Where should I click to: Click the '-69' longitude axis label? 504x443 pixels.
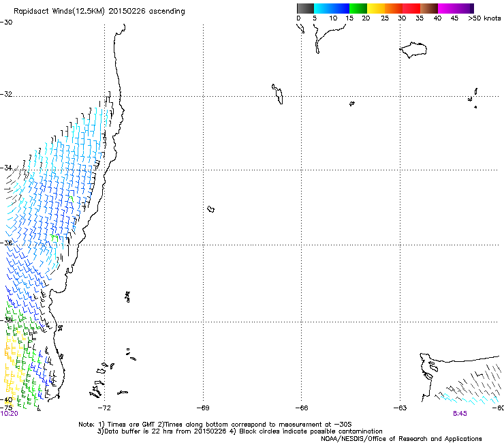click(203, 408)
